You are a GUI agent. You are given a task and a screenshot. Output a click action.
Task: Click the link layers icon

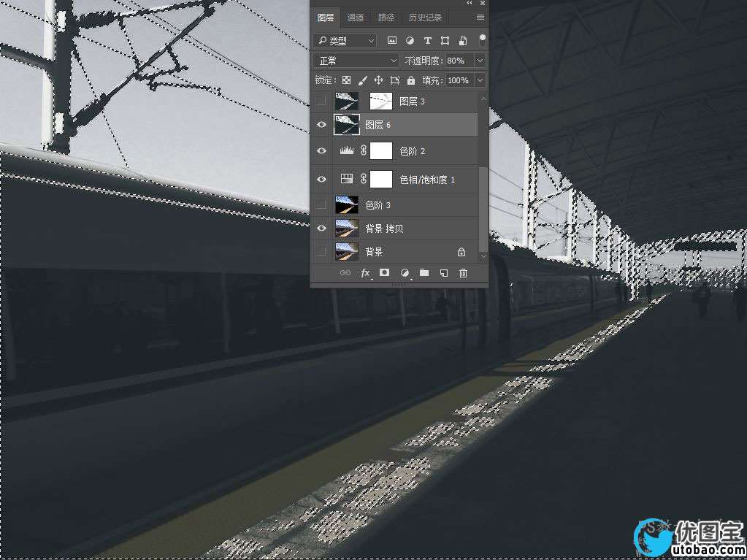pyautogui.click(x=345, y=273)
